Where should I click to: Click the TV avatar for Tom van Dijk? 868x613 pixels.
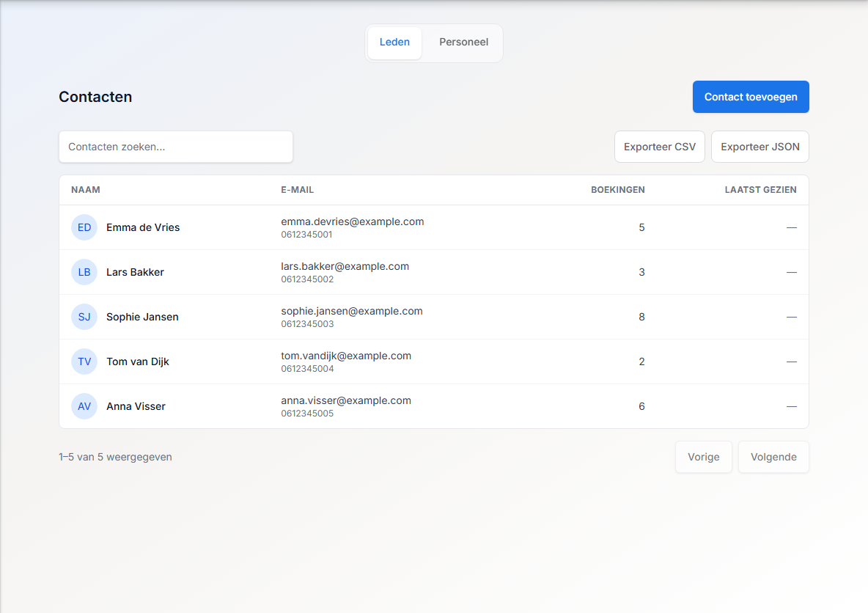(84, 361)
